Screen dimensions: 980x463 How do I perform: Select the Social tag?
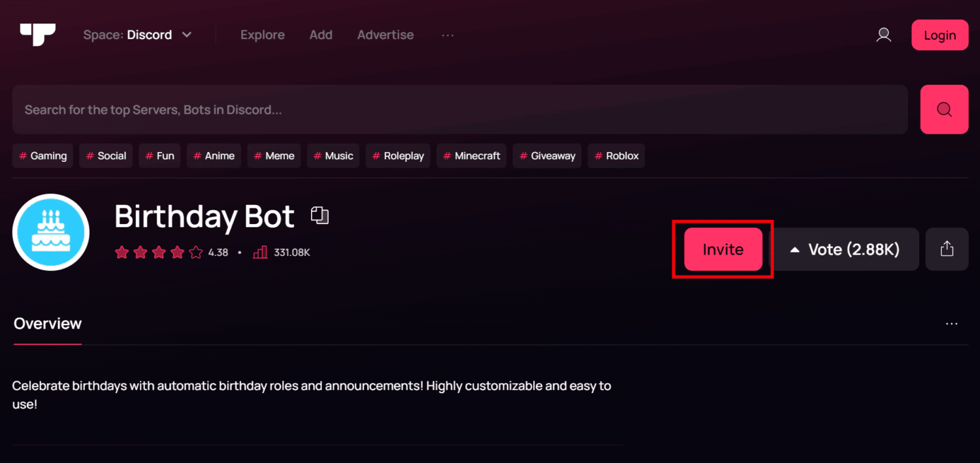click(106, 156)
